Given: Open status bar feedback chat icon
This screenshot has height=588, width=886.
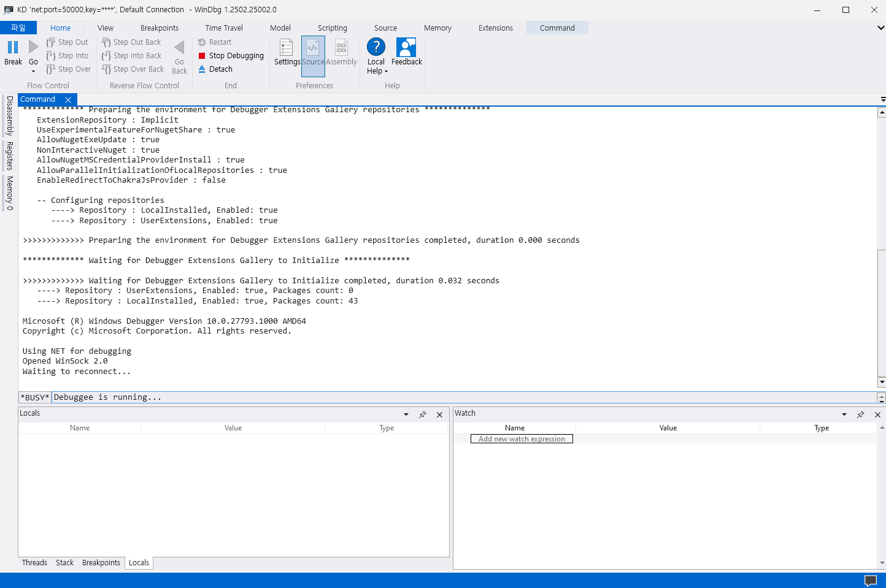Looking at the screenshot, I should coord(870,581).
